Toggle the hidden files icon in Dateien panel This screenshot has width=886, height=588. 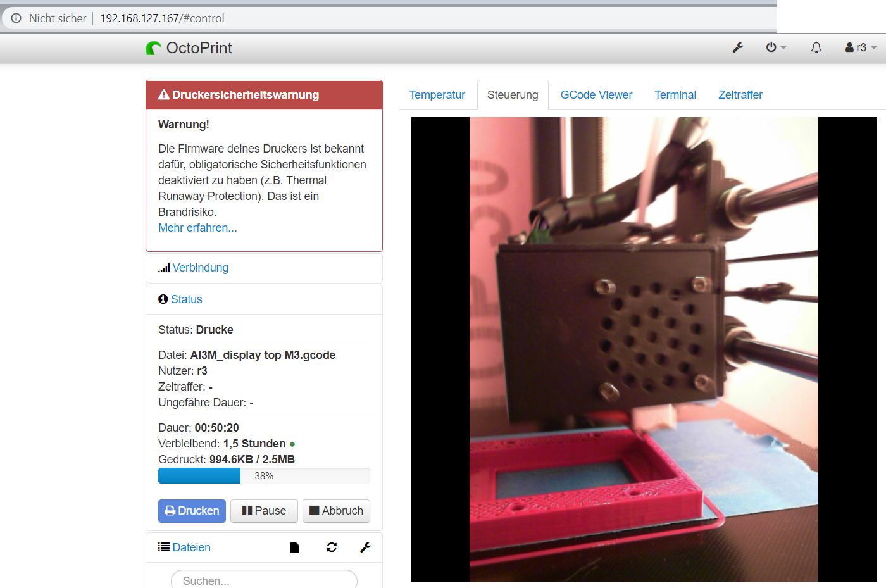click(x=295, y=547)
